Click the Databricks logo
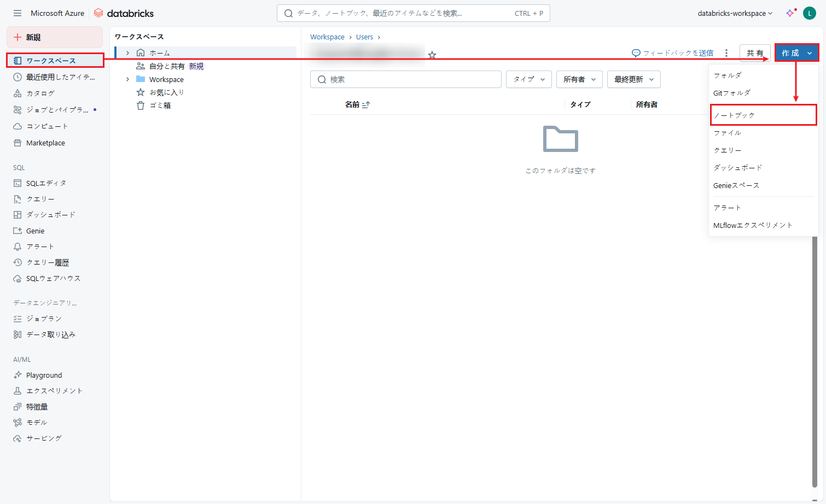This screenshot has width=826, height=504. [124, 13]
